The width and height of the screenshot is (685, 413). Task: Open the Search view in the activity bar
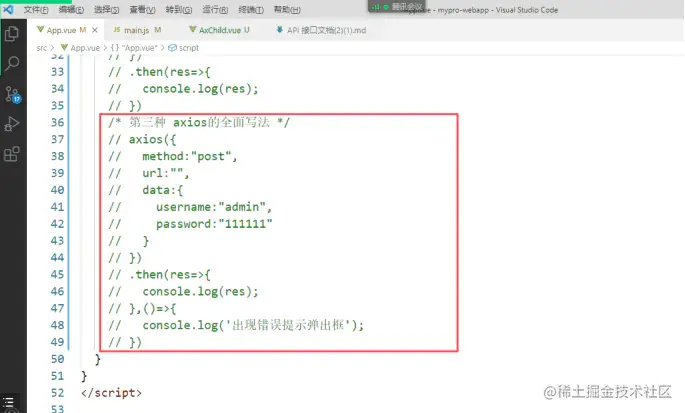(12, 64)
